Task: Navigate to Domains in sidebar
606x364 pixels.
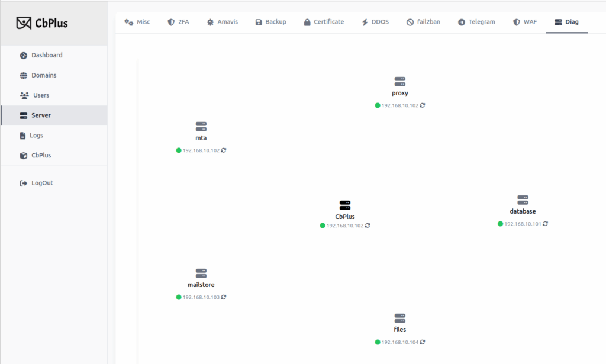Action: [x=43, y=75]
